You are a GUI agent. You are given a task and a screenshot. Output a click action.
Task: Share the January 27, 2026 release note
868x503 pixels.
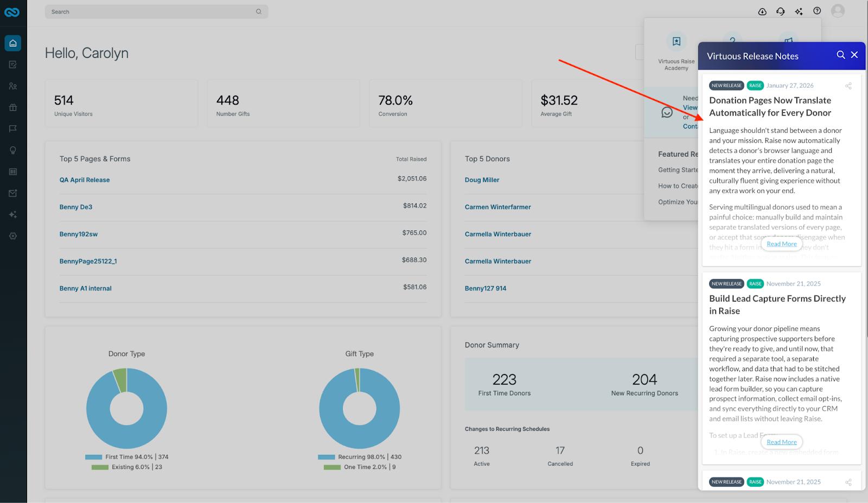pyautogui.click(x=848, y=86)
